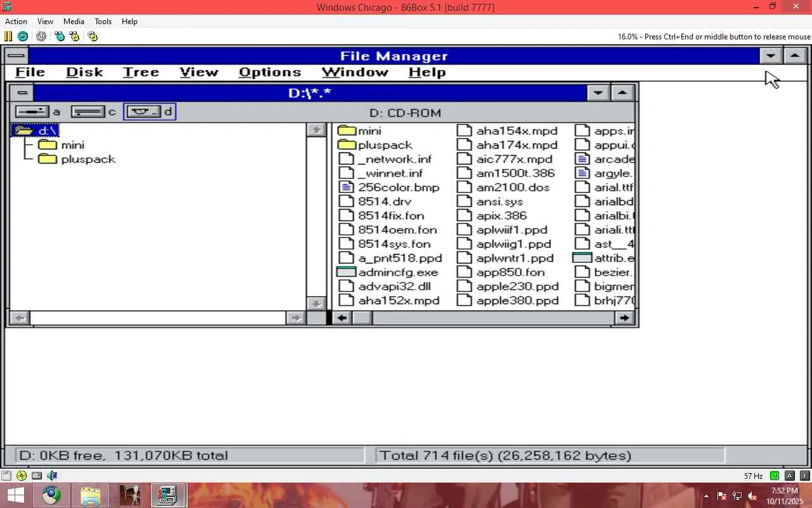Select the am2100.dos file

[x=504, y=187]
